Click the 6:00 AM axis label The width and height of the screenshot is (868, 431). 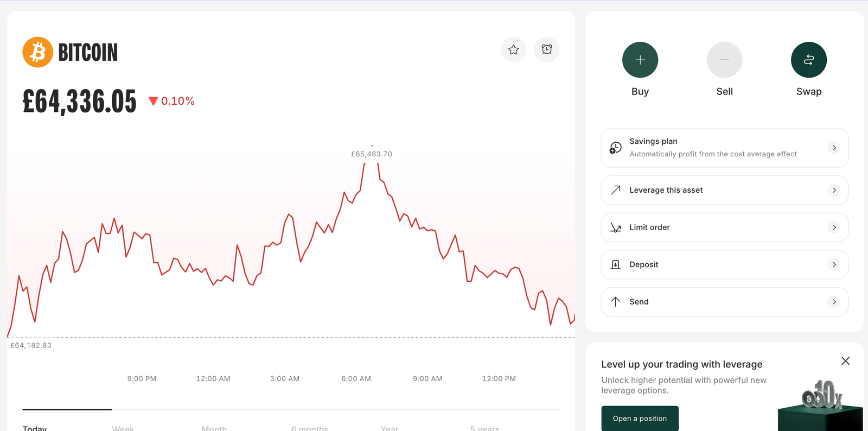(356, 379)
